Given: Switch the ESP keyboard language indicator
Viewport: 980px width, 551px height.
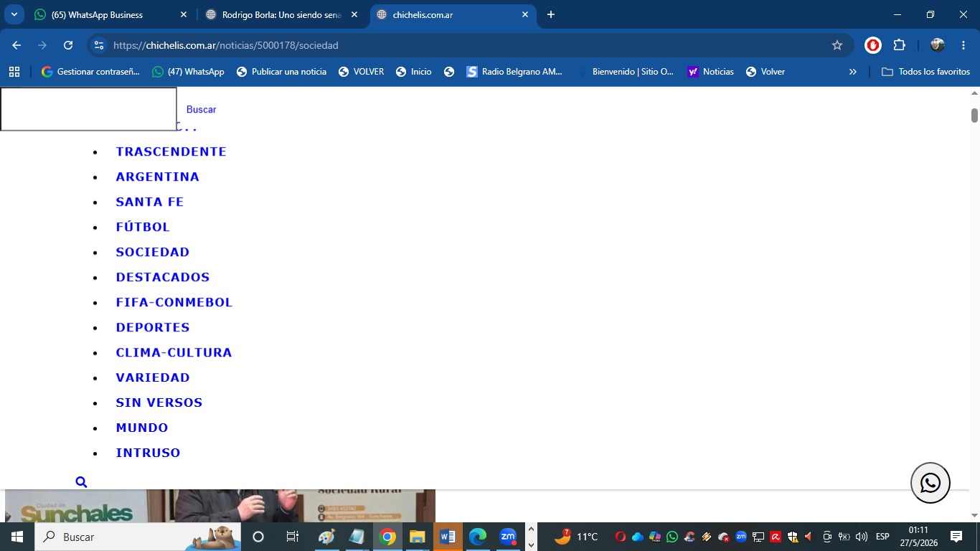Looking at the screenshot, I should click(882, 537).
